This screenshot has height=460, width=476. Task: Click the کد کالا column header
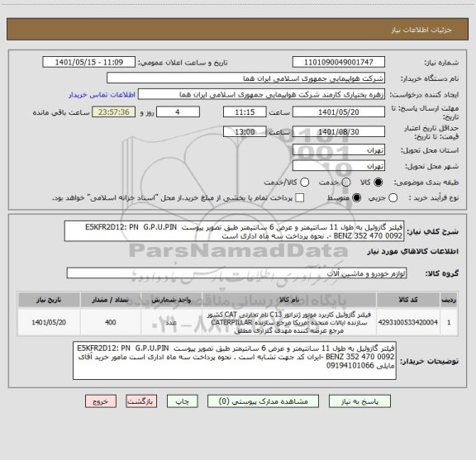point(408,300)
